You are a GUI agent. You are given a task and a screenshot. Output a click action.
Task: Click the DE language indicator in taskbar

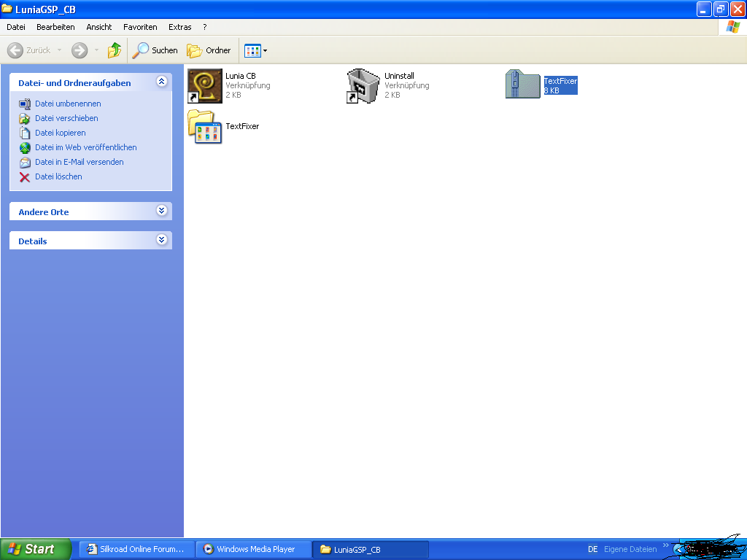pyautogui.click(x=592, y=549)
